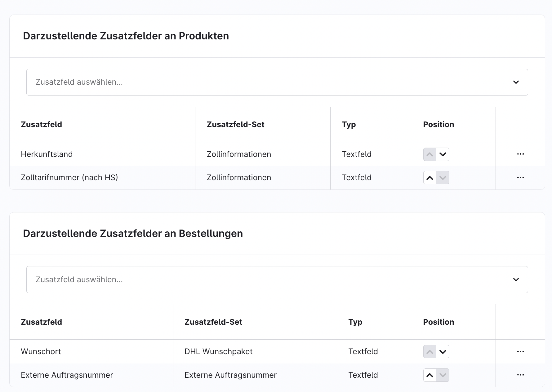Select the Wunschort table row
Screen dimensions: 552x392
[93, 351]
